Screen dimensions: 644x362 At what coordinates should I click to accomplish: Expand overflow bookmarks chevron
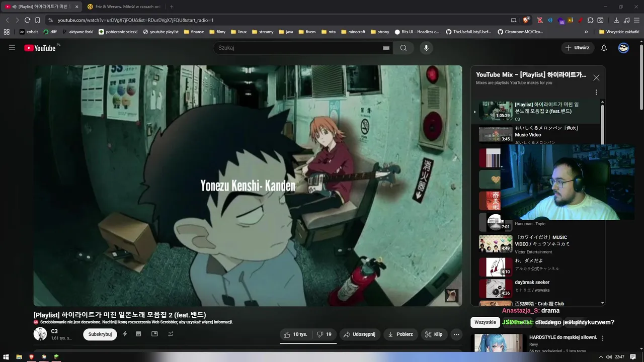(x=586, y=32)
